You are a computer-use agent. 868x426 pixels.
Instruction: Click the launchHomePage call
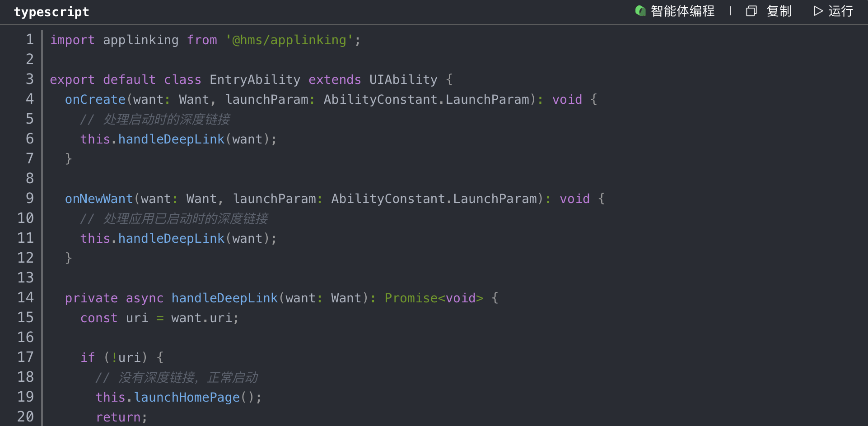click(187, 398)
